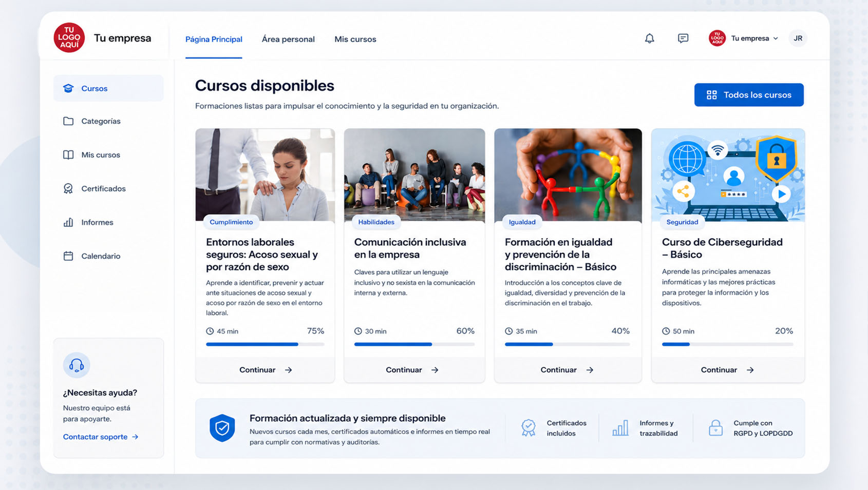Image resolution: width=868 pixels, height=490 pixels.
Task: Open the notifications bell icon
Action: point(650,38)
